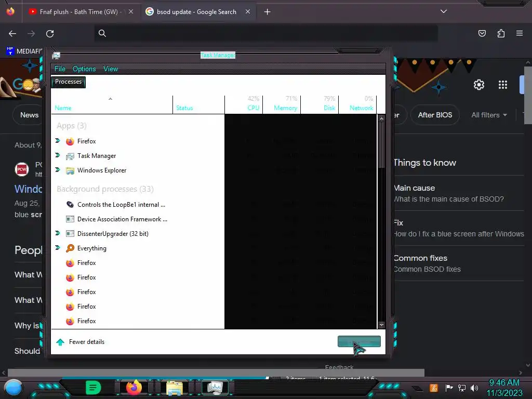532x399 pixels.
Task: Click the End task button in Task Manager
Action: [359, 341]
